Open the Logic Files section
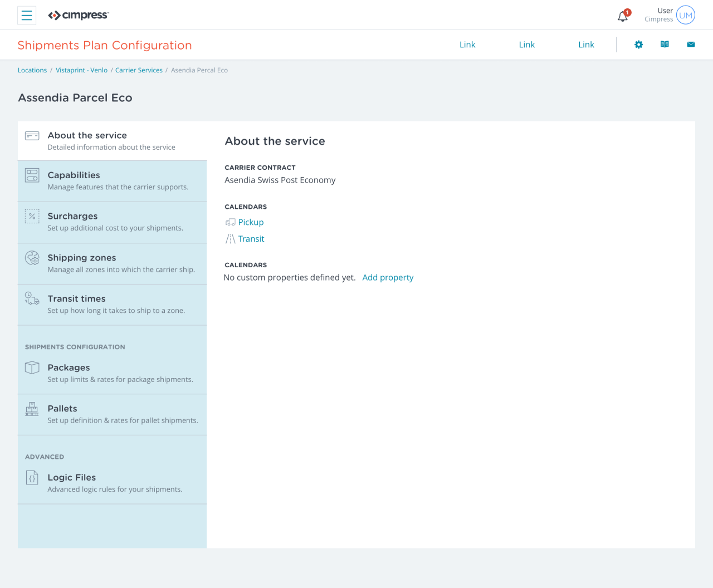713x588 pixels. (113, 484)
